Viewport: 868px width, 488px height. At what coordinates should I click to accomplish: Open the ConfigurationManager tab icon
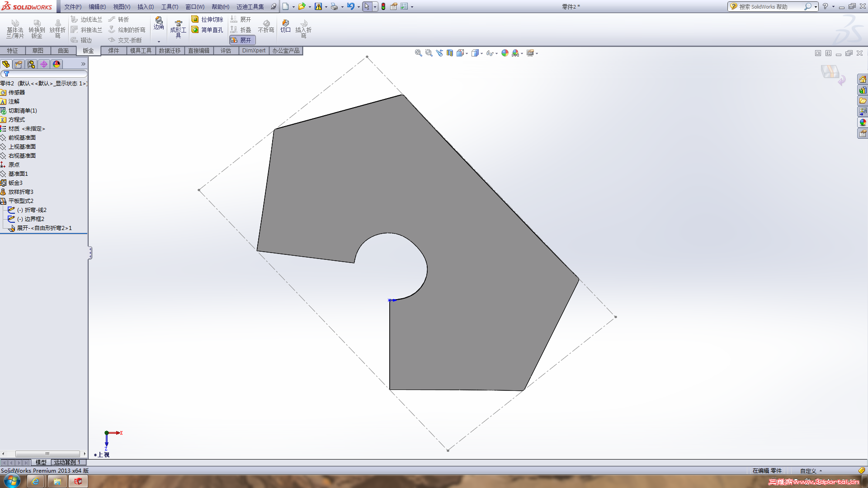pos(31,64)
